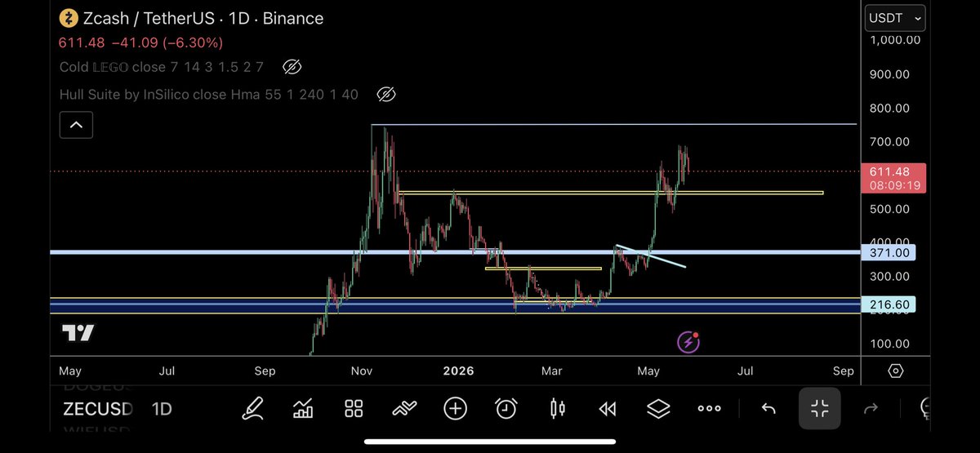Viewport: 980px width, 453px height.
Task: Select the diagonal light-blue trendline drawing
Action: [651, 256]
